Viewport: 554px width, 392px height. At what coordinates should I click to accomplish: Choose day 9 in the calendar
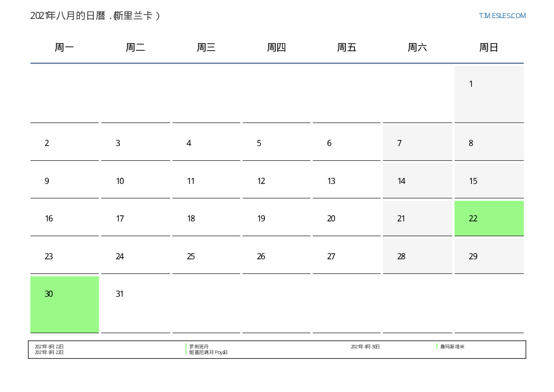64,181
